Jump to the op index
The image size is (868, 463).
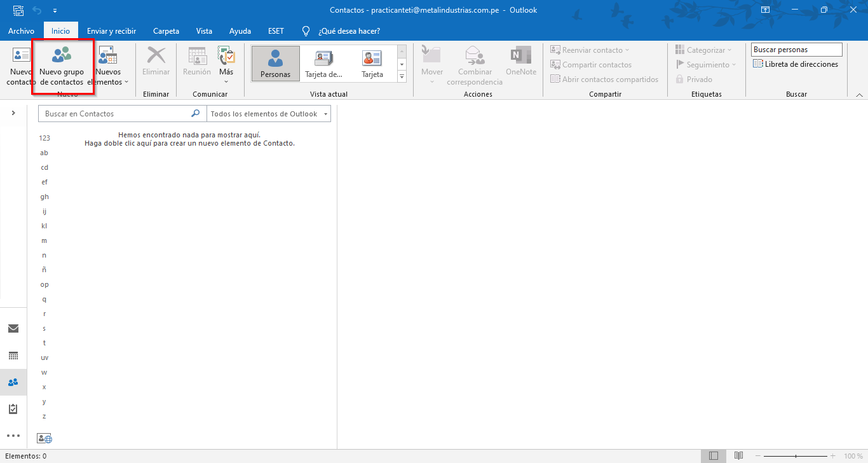tap(44, 284)
